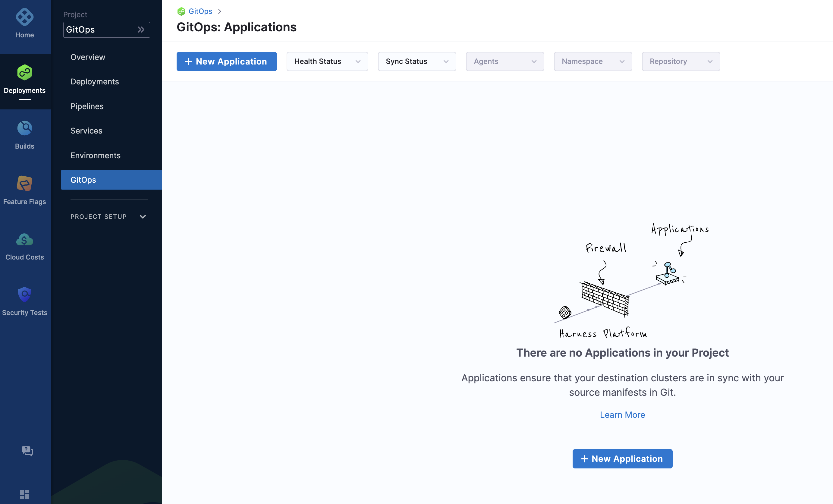Open the Namespace filter dropdown

[592, 61]
